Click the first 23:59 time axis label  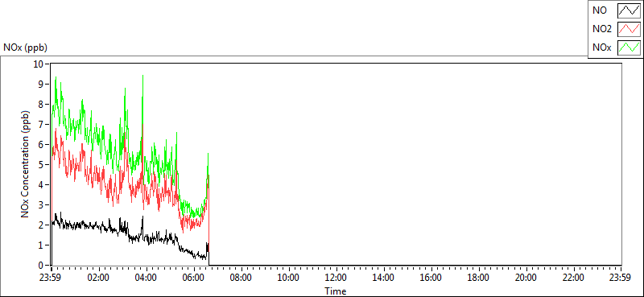[51, 277]
